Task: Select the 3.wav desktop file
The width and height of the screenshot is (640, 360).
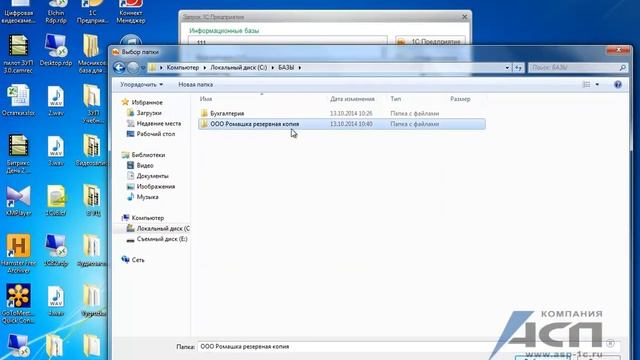Action: (x=56, y=150)
